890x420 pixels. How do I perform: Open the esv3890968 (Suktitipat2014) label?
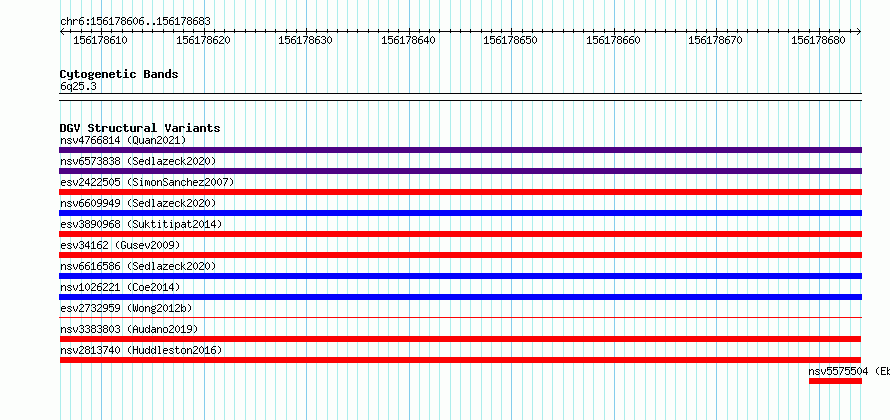[x=141, y=224]
